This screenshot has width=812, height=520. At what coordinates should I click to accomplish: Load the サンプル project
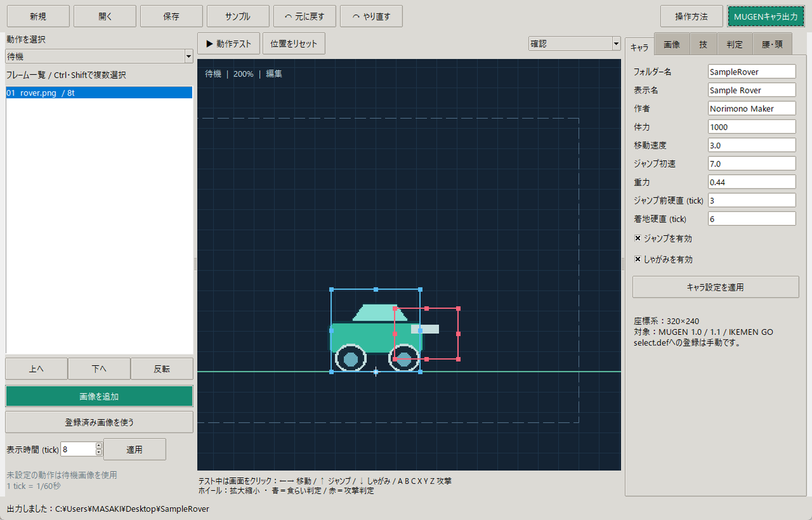238,16
